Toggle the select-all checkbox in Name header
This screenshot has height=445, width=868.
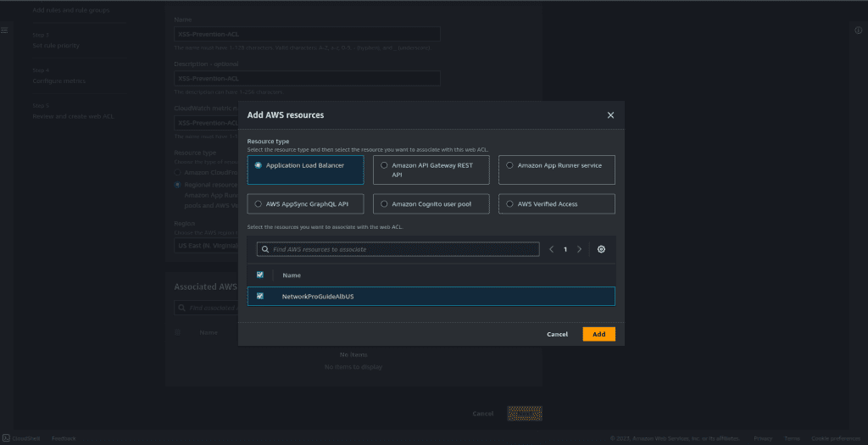[260, 275]
